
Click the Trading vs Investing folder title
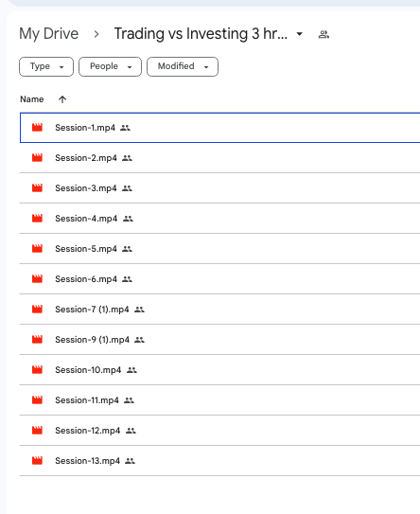201,34
